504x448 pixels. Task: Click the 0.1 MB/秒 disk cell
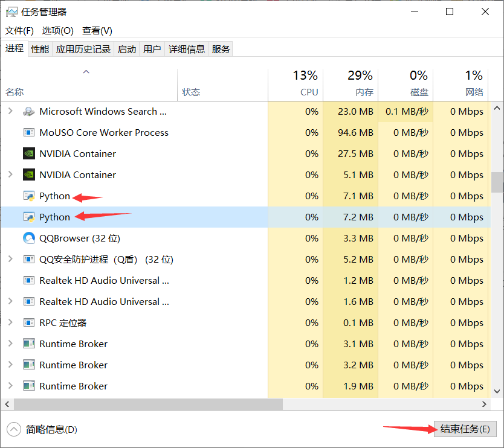point(407,112)
